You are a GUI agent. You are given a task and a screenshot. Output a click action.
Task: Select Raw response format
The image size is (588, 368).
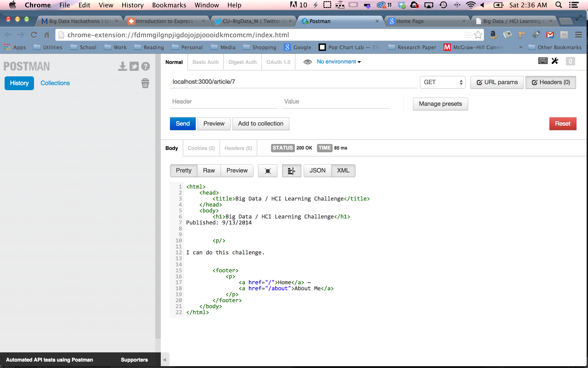pyautogui.click(x=209, y=171)
